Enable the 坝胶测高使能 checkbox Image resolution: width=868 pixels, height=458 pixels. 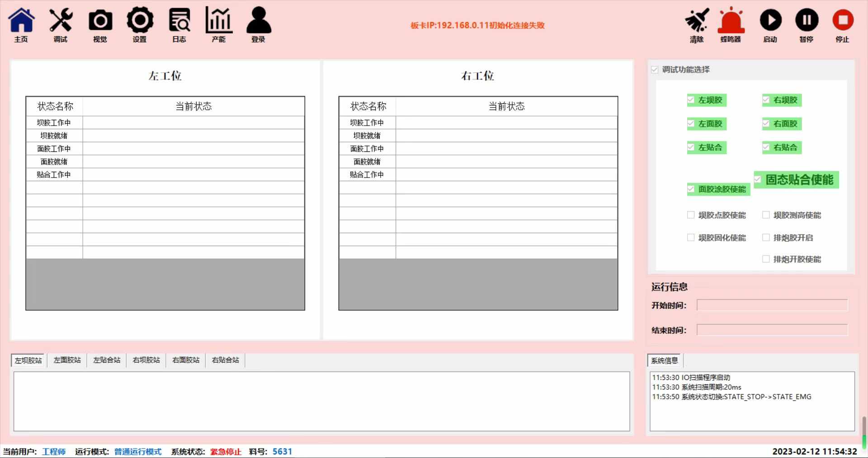click(x=766, y=215)
